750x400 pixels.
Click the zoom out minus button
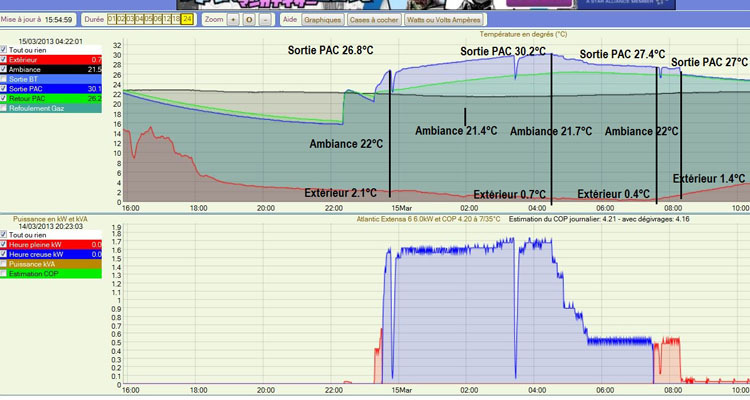pyautogui.click(x=265, y=19)
